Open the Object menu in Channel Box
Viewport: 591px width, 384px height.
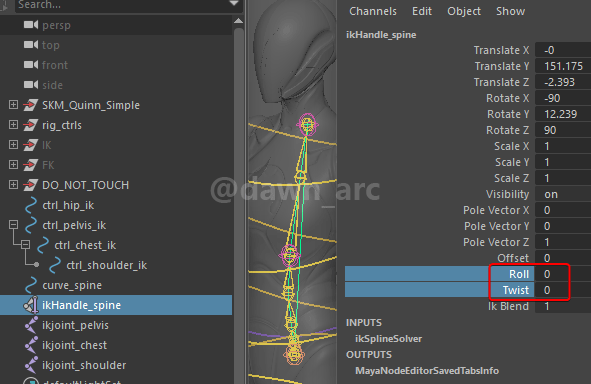coord(464,11)
